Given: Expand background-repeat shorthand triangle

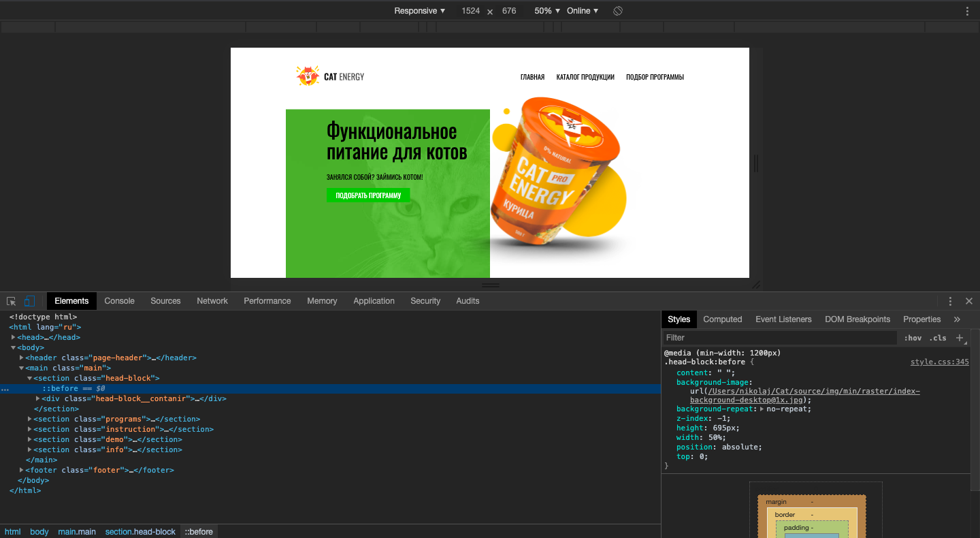Looking at the screenshot, I should click(x=762, y=409).
